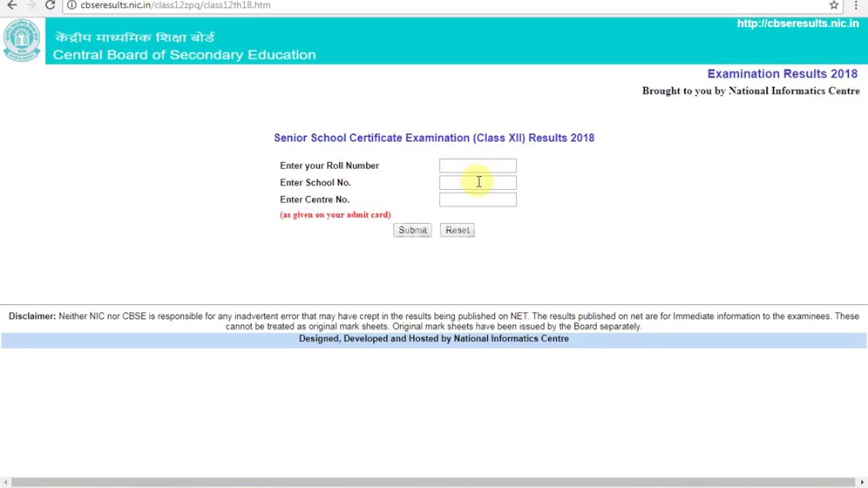Click '(as given on your admit card)' note
The image size is (868, 488).
tap(335, 215)
